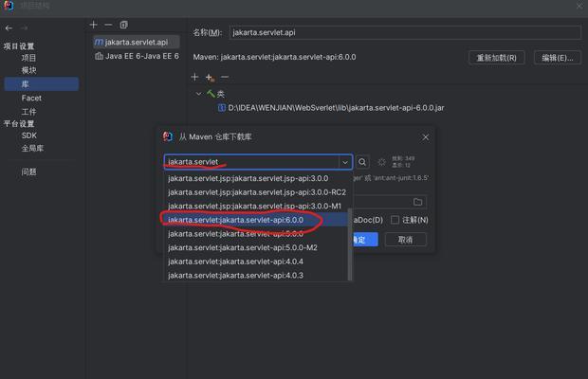Copy the selected library
Viewport: 588px width, 379px height.
[123, 25]
